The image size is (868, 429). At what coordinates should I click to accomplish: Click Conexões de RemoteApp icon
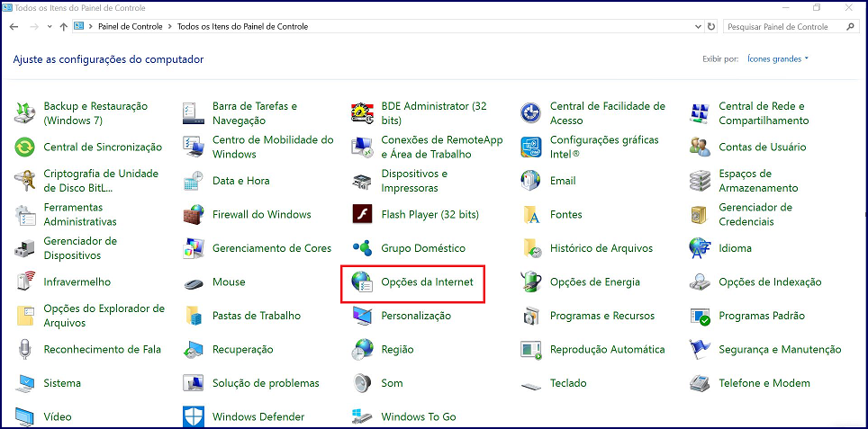tap(363, 147)
